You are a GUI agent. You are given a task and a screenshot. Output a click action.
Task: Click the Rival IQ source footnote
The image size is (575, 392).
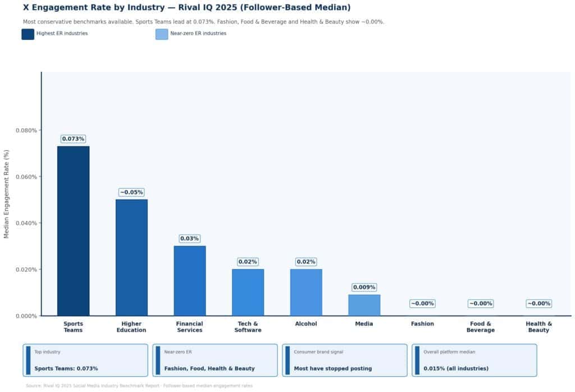pyautogui.click(x=139, y=386)
